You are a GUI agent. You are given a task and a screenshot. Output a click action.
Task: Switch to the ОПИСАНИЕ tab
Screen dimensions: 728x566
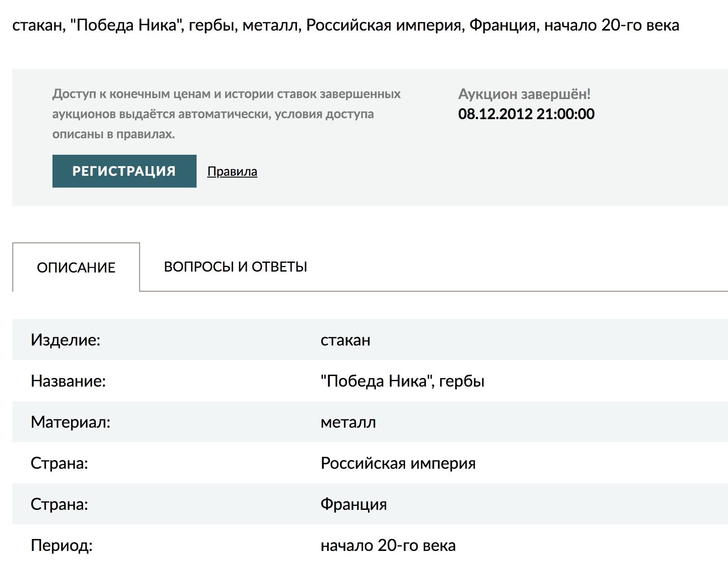[76, 267]
